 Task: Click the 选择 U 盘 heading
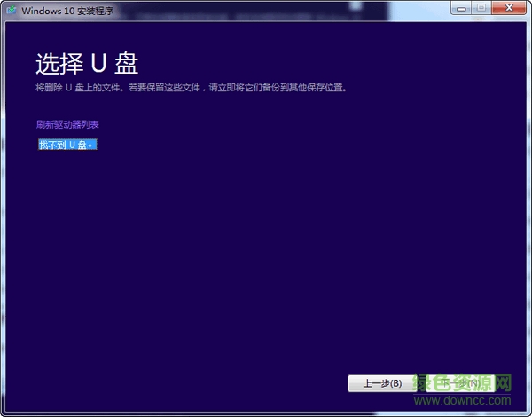[87, 64]
